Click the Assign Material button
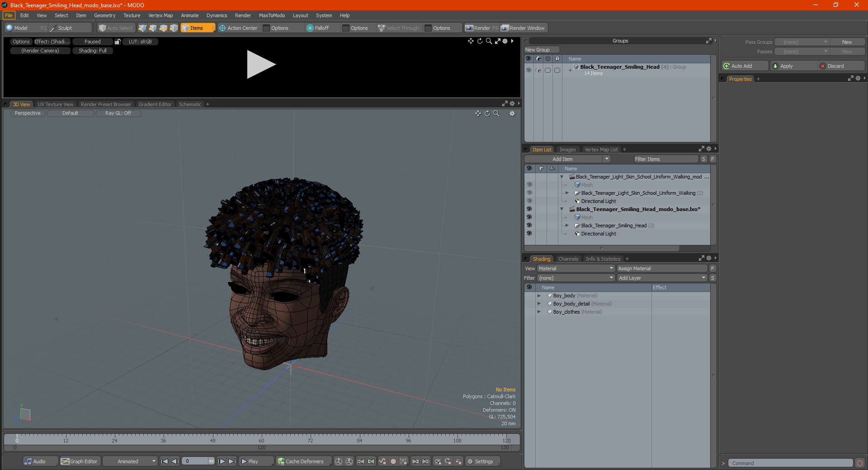 pyautogui.click(x=662, y=268)
